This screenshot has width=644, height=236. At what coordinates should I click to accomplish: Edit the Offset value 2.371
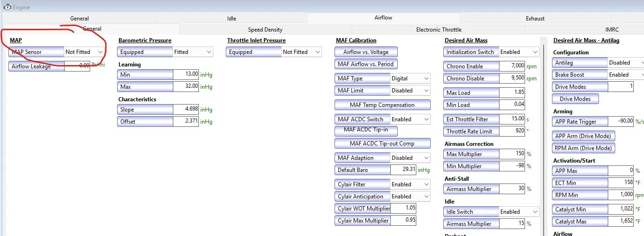coord(186,122)
